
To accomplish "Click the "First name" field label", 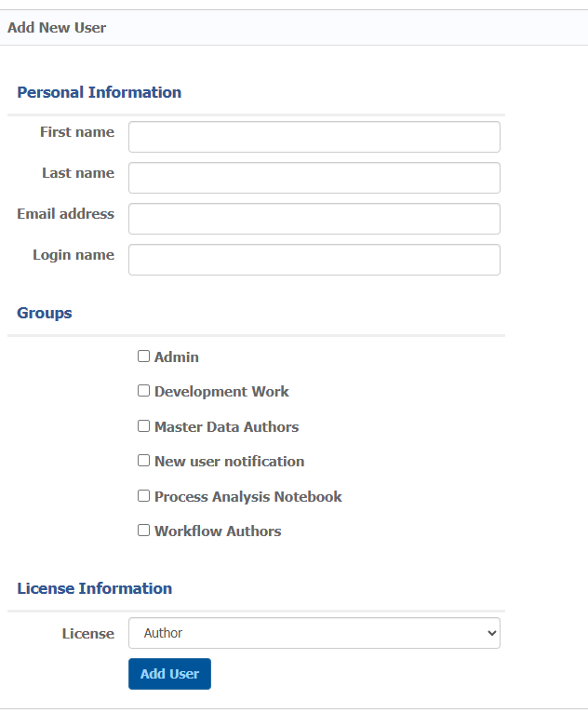I will coord(77,132).
